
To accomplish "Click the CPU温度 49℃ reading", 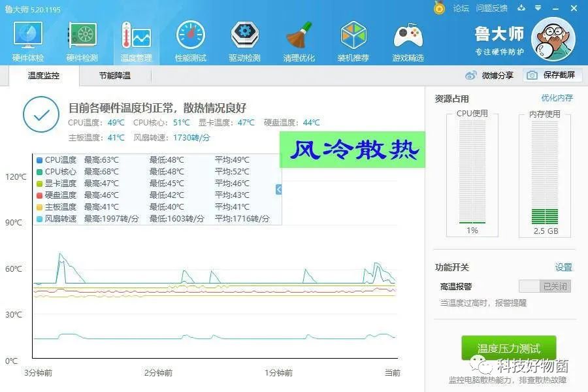I will (x=96, y=123).
